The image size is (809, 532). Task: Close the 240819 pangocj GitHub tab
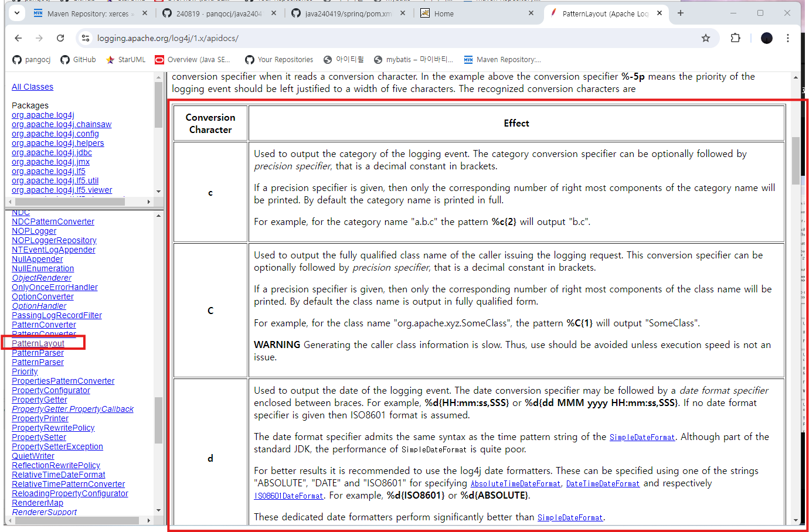(274, 13)
